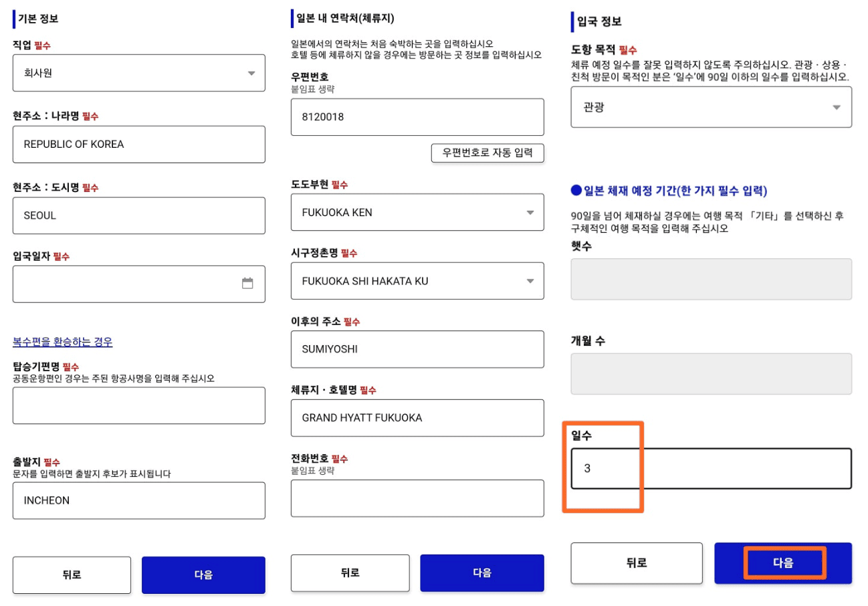Screen dimensions: 868x606
Task: Click the 출발지 field showing INCHEON
Action: point(139,500)
